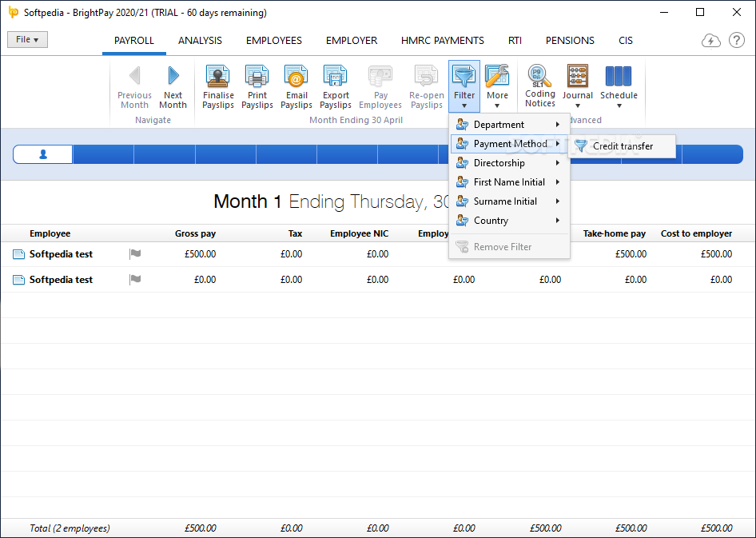Image resolution: width=756 pixels, height=538 pixels.
Task: Click the Employee NIC column header
Action: [x=359, y=233]
